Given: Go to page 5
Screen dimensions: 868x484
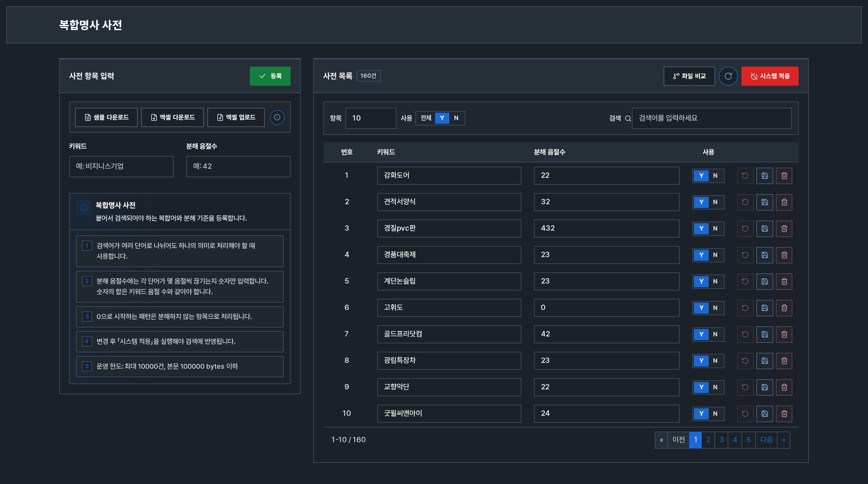Looking at the screenshot, I should pos(748,440).
